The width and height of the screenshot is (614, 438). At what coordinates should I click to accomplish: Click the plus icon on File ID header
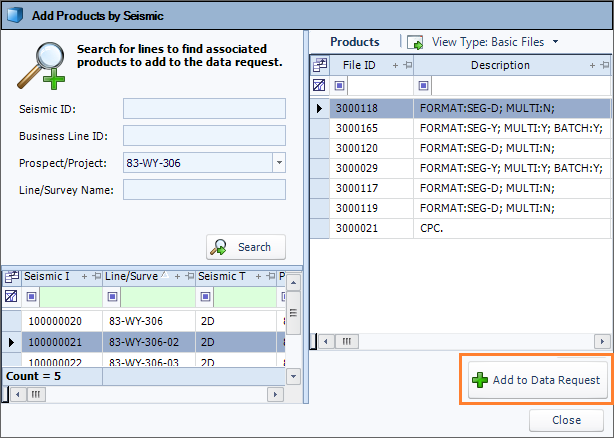coord(395,65)
